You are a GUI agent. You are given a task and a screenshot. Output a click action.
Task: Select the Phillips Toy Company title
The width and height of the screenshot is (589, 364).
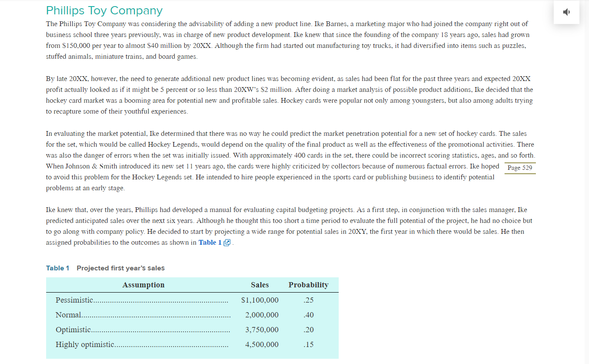104,10
